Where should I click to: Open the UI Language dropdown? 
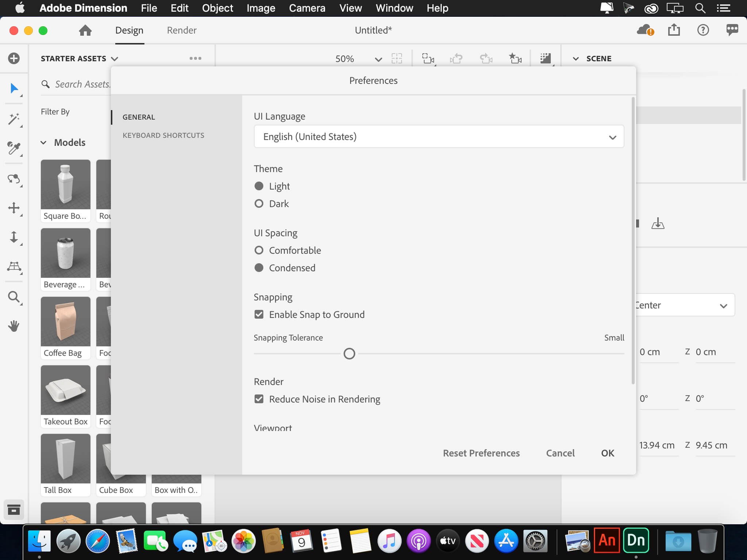click(x=439, y=137)
